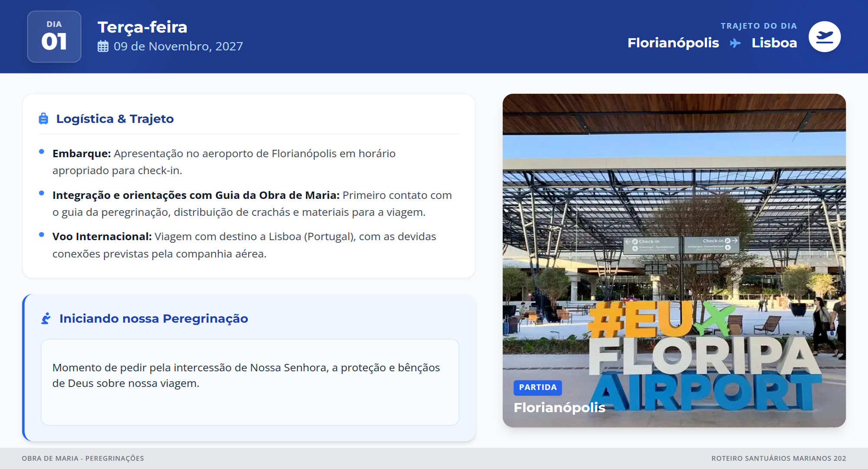Click the airplane departure icon in white circle
Viewport: 868px width, 469px height.
click(824, 37)
